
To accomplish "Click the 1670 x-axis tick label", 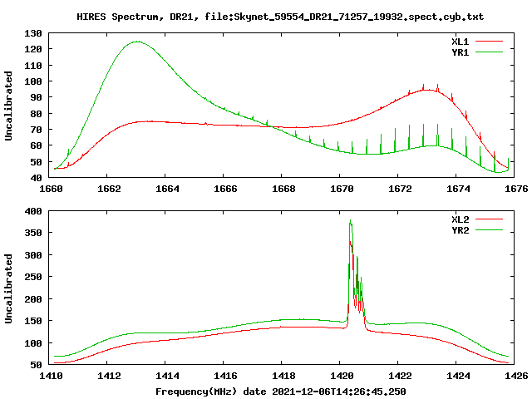I will (x=342, y=189).
